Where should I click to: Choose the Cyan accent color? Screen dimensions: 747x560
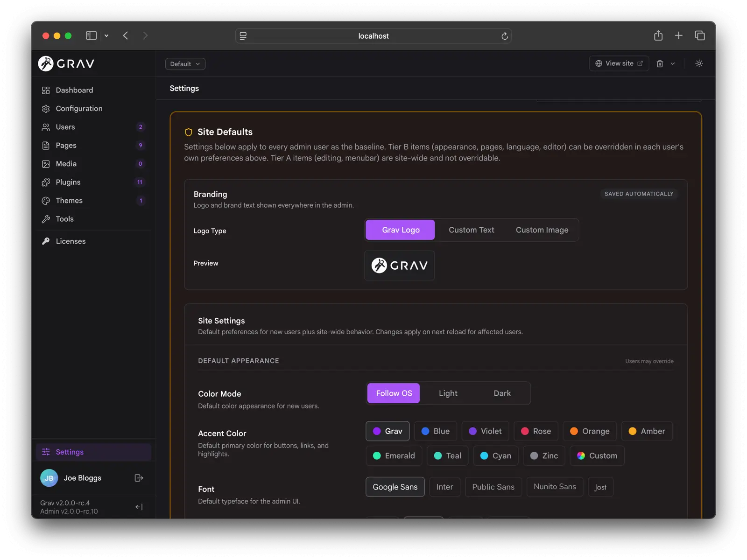click(x=496, y=456)
